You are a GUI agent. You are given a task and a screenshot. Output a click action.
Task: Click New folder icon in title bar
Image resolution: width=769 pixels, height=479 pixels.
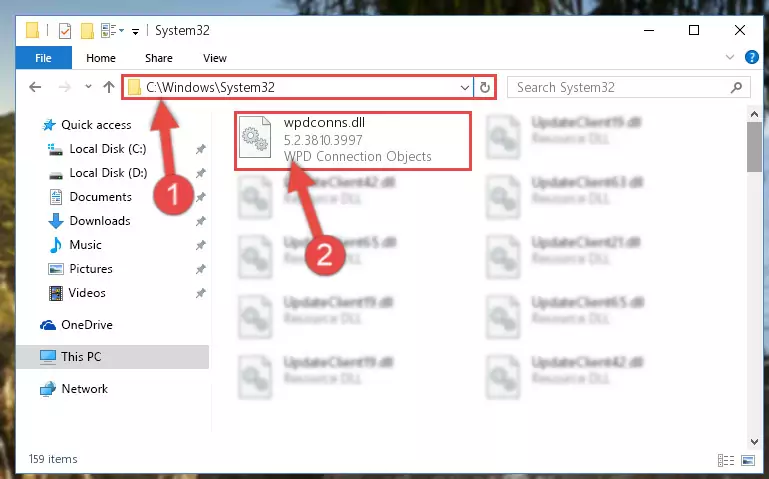87,31
